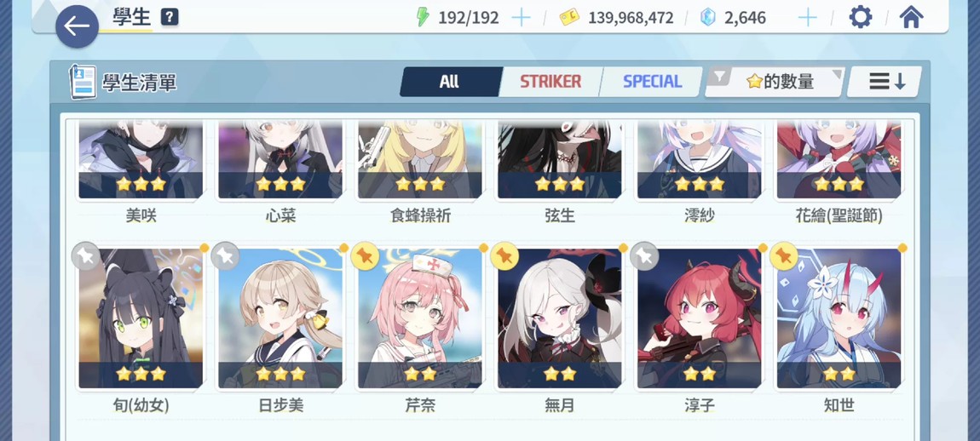The width and height of the screenshot is (980, 441).
Task: Open the question mark help icon
Action: click(x=170, y=17)
